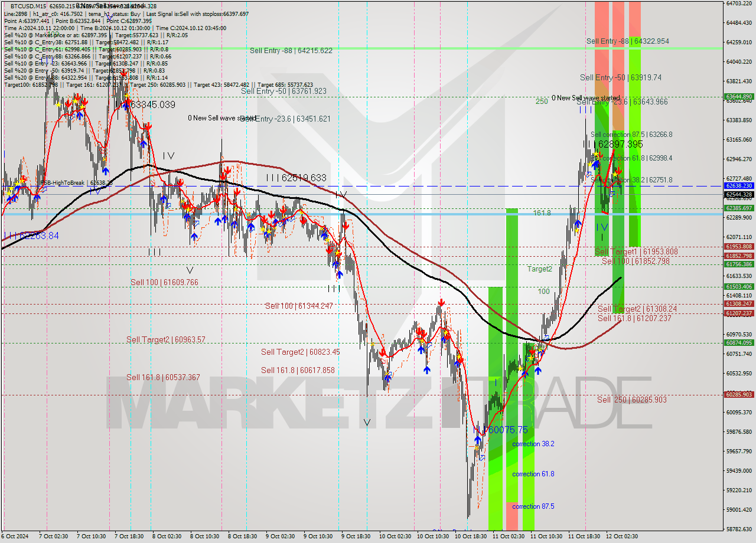The height and width of the screenshot is (543, 756).
Task: Select the 'Sell Target2 | 60963.57' label
Action: pos(166,340)
